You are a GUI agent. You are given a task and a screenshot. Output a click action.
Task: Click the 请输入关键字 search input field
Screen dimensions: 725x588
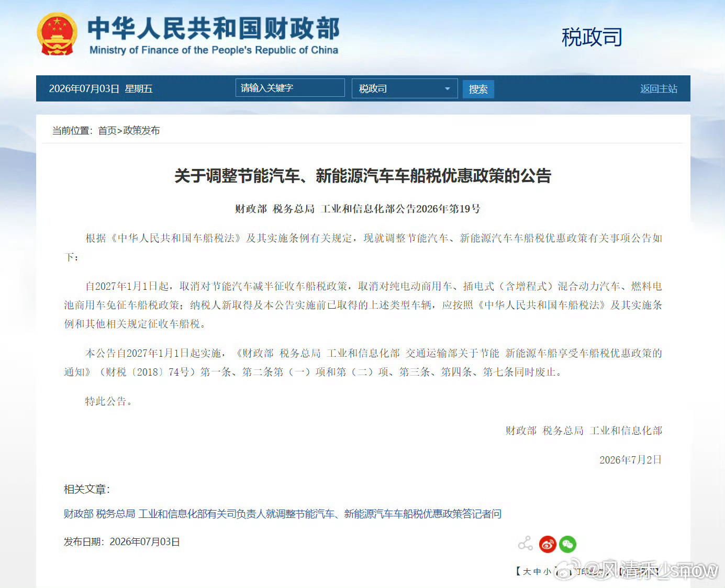[x=290, y=88]
